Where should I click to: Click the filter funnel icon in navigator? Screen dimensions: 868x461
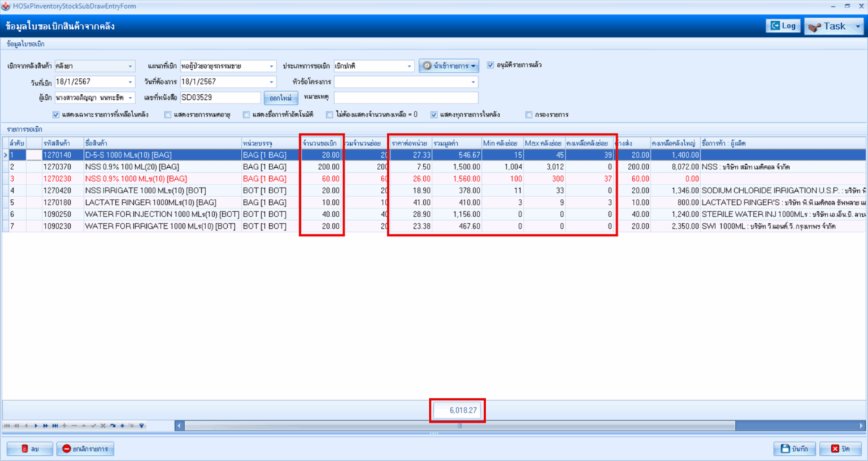(x=142, y=426)
